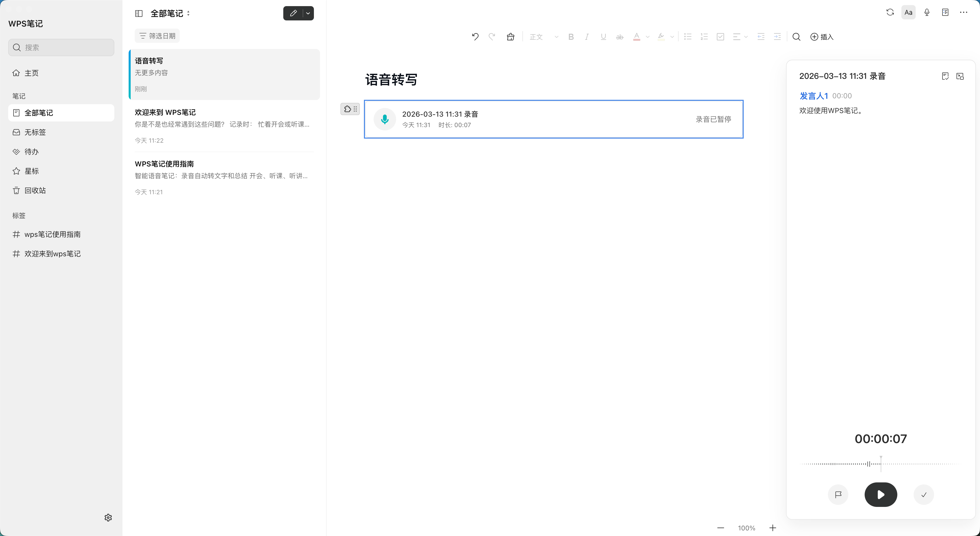Click the 录音已暂停 status text
The height and width of the screenshot is (536, 980).
[713, 119]
